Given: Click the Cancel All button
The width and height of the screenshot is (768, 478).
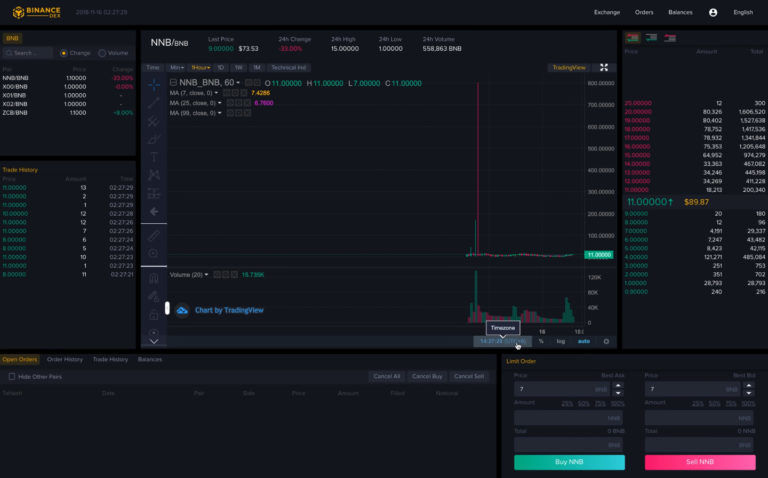Looking at the screenshot, I should tap(386, 376).
